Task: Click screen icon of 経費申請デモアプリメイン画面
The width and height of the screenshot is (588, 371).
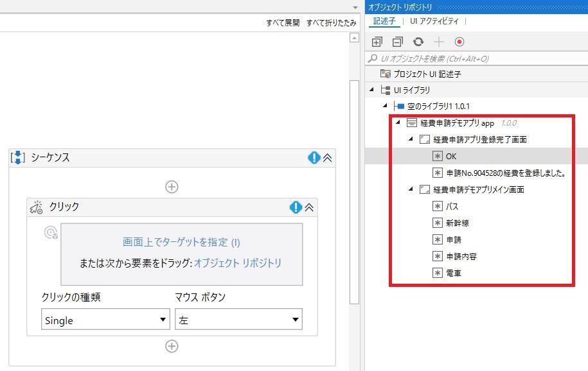Action: click(x=425, y=189)
